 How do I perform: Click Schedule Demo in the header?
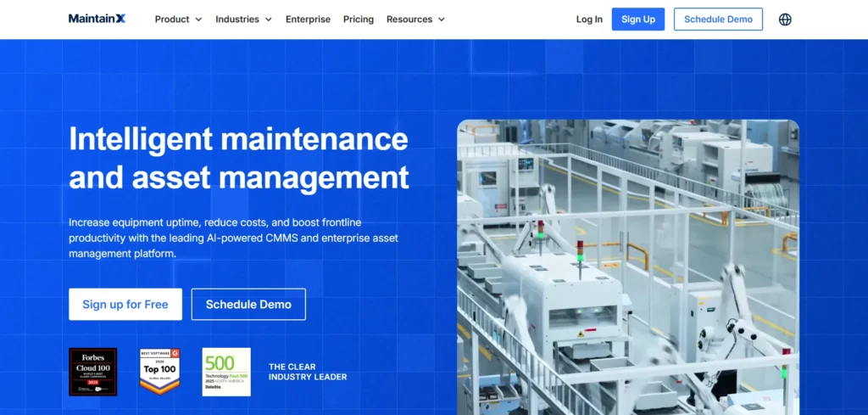[x=718, y=20]
